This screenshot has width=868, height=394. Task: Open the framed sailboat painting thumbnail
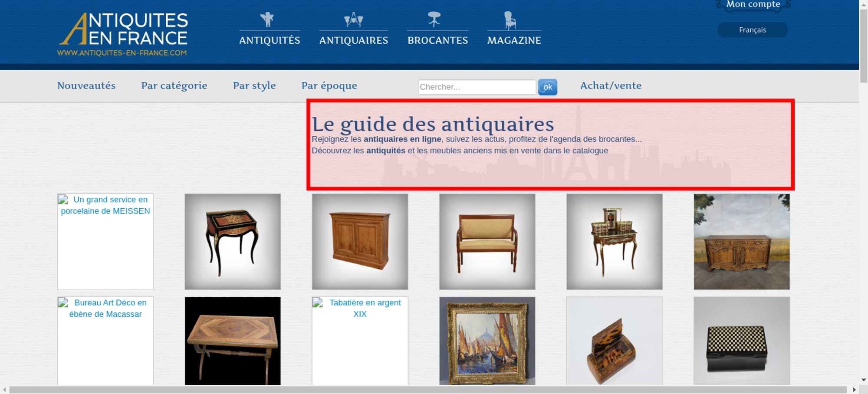pyautogui.click(x=487, y=341)
